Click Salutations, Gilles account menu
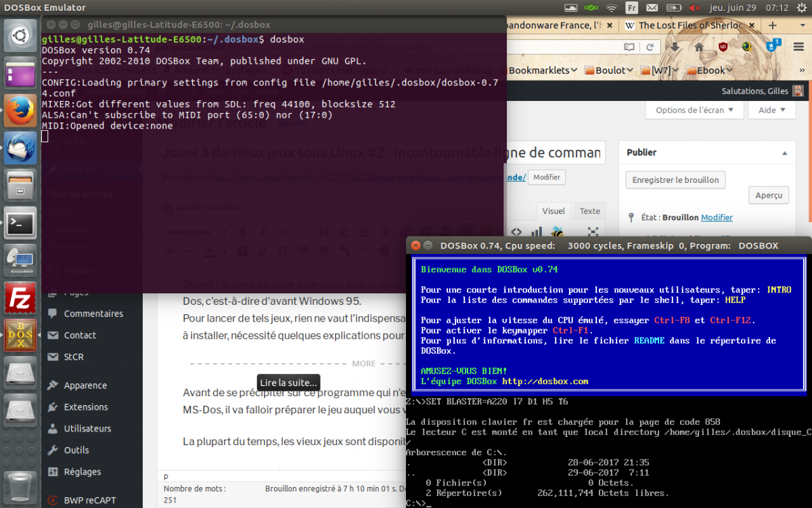The width and height of the screenshot is (812, 508). [763, 91]
